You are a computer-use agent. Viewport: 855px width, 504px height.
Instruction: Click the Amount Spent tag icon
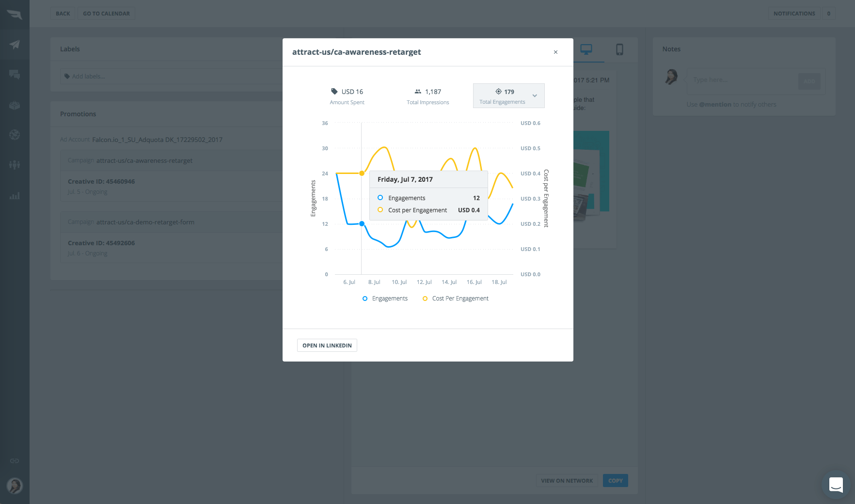[x=334, y=92]
